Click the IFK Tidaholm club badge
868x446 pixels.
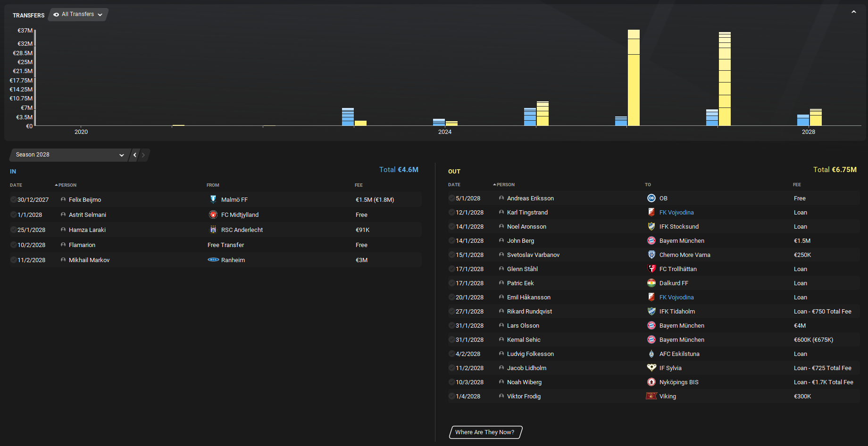(651, 311)
